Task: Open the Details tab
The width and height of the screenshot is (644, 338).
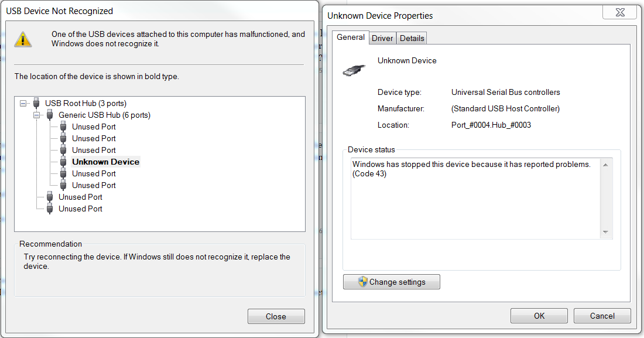Action: (412, 38)
